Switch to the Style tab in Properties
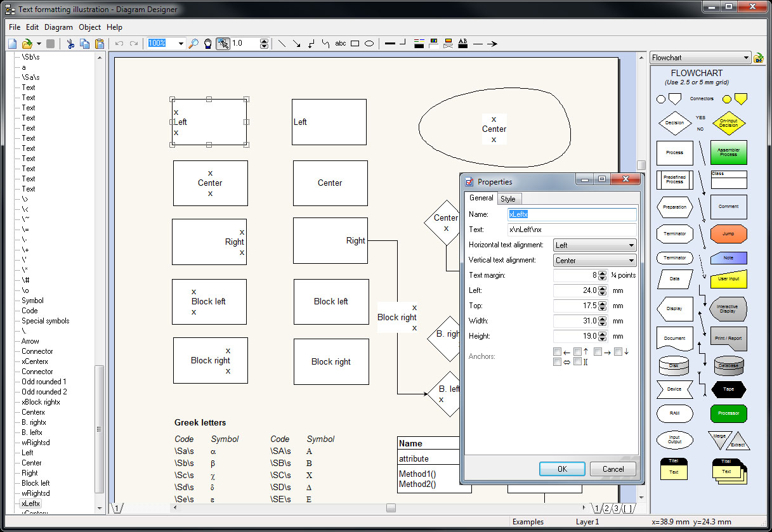This screenshot has width=772, height=532. pyautogui.click(x=509, y=199)
